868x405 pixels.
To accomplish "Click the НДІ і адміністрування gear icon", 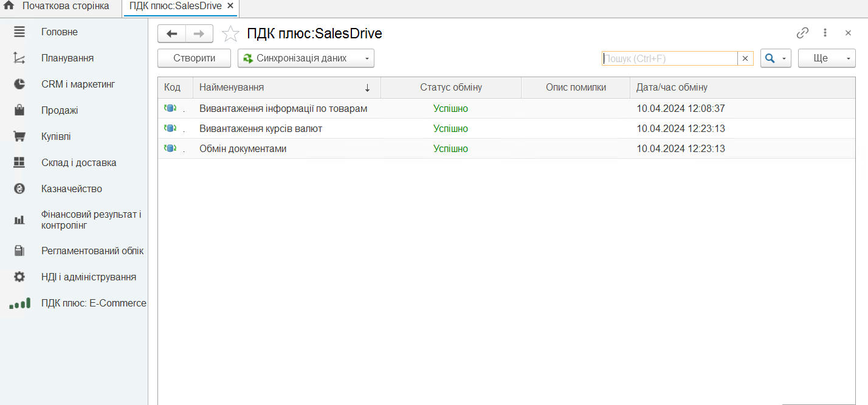I will pyautogui.click(x=19, y=277).
